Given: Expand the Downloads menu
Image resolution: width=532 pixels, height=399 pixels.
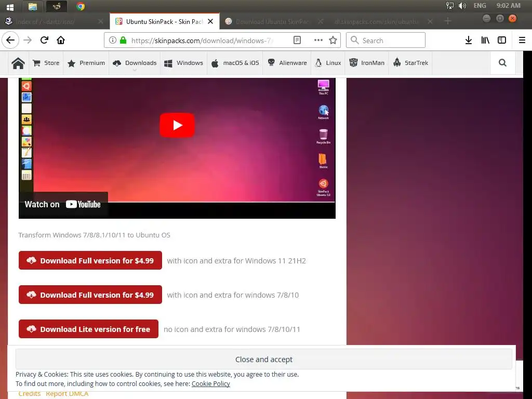Looking at the screenshot, I should [135, 63].
